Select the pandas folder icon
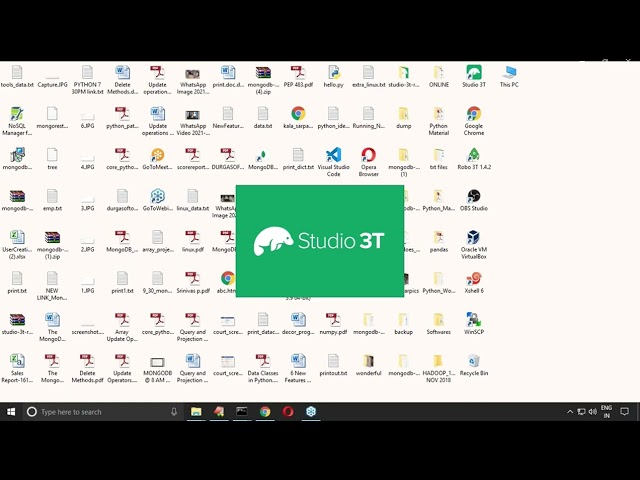The height and width of the screenshot is (480, 640). point(438,241)
